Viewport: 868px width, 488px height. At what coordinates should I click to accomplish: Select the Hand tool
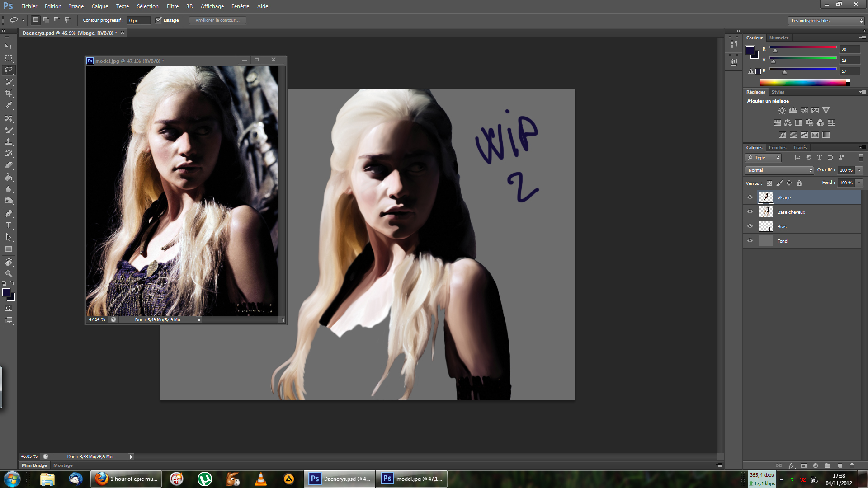(x=9, y=262)
